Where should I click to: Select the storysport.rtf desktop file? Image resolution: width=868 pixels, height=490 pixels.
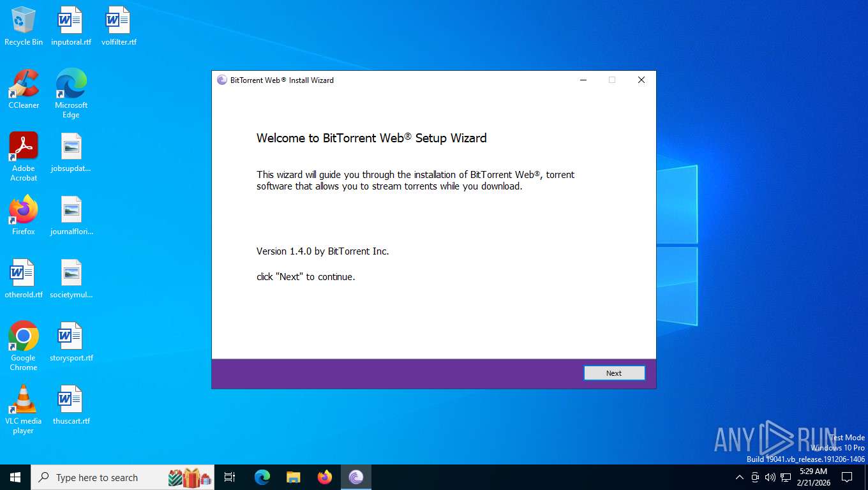point(71,342)
